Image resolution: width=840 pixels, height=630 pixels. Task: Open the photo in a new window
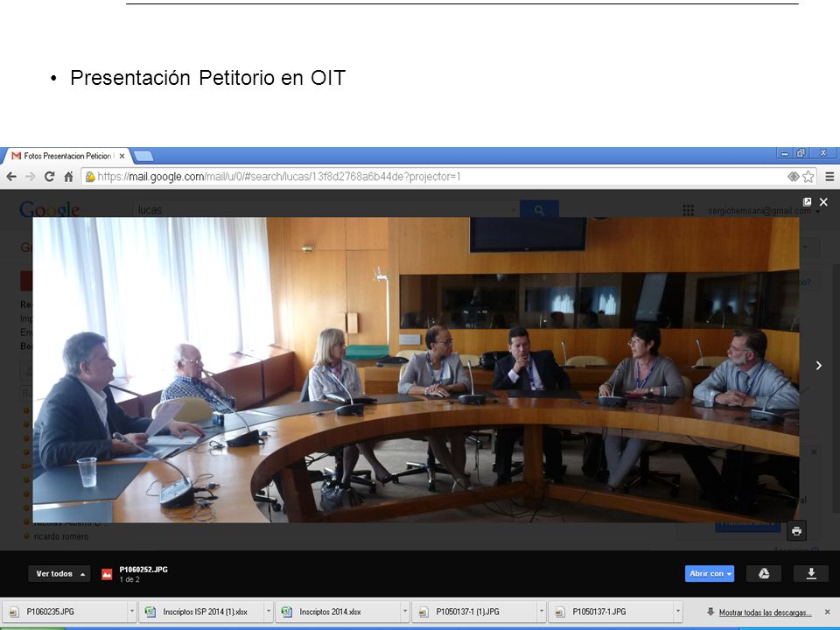pyautogui.click(x=807, y=202)
